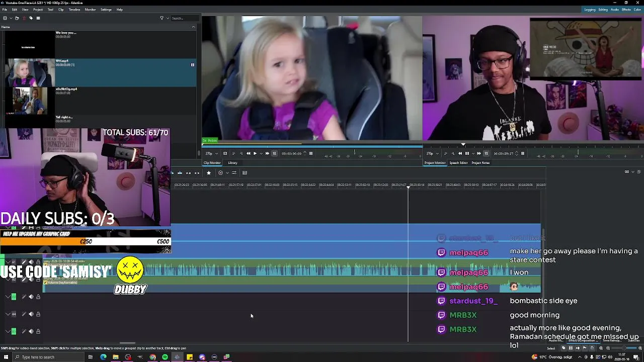Open the Project Notes tab

pos(480,163)
